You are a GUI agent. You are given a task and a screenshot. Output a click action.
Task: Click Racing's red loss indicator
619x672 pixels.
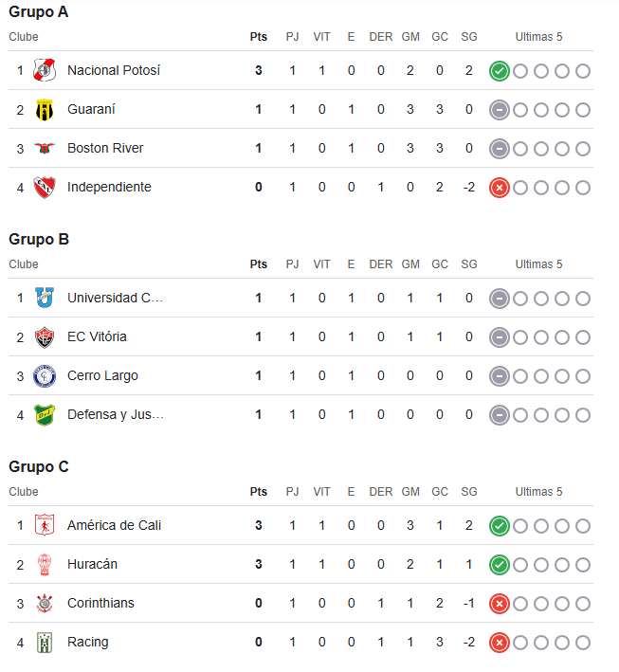coord(500,643)
